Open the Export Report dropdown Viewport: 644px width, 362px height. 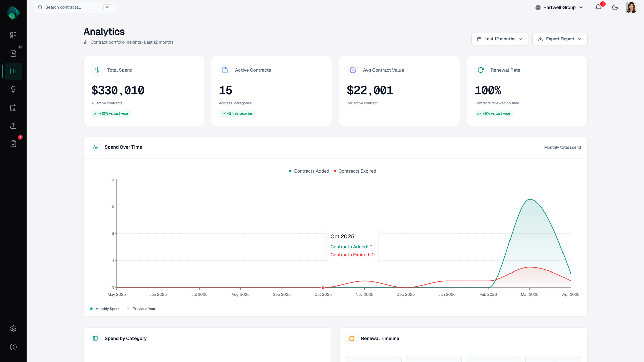click(559, 39)
